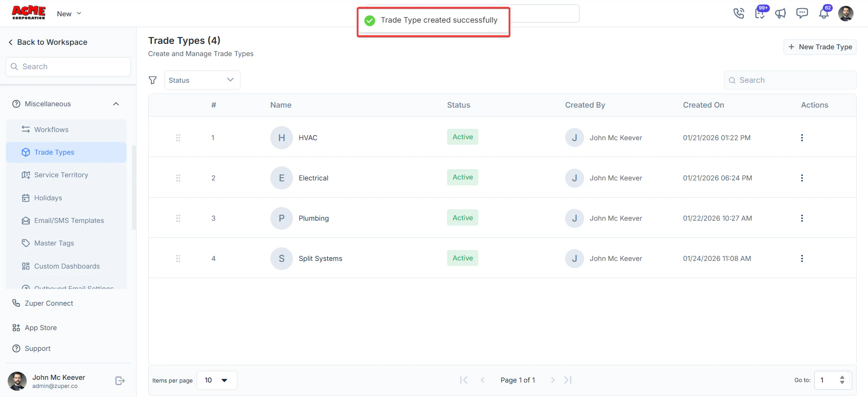This screenshot has width=868, height=397.
Task: Open the App Store
Action: tap(34, 328)
